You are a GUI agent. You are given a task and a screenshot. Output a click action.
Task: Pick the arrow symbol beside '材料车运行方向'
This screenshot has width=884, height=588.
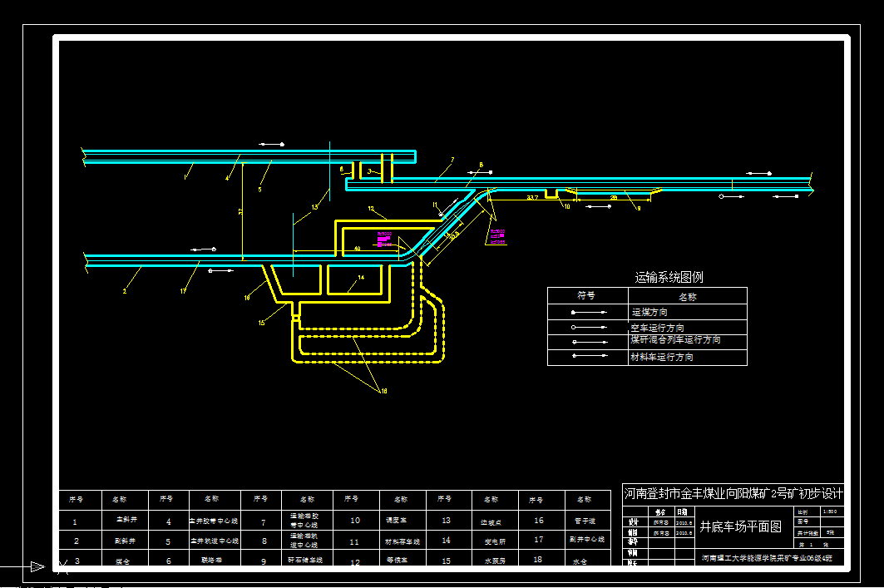(x=590, y=355)
